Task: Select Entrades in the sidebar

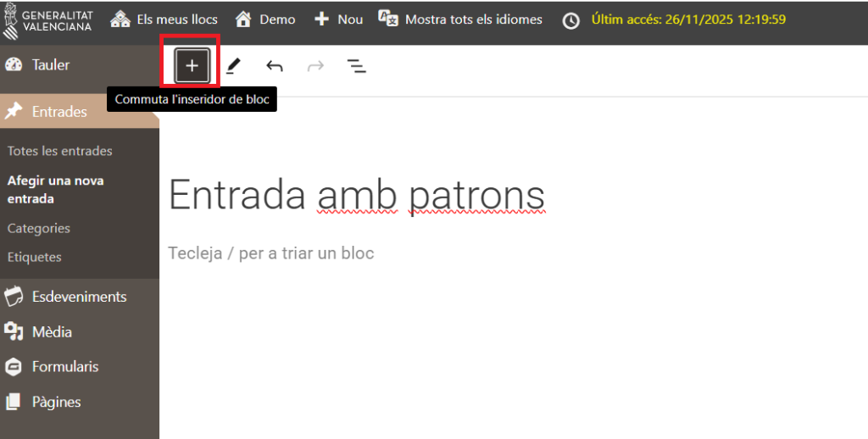Action: [59, 111]
